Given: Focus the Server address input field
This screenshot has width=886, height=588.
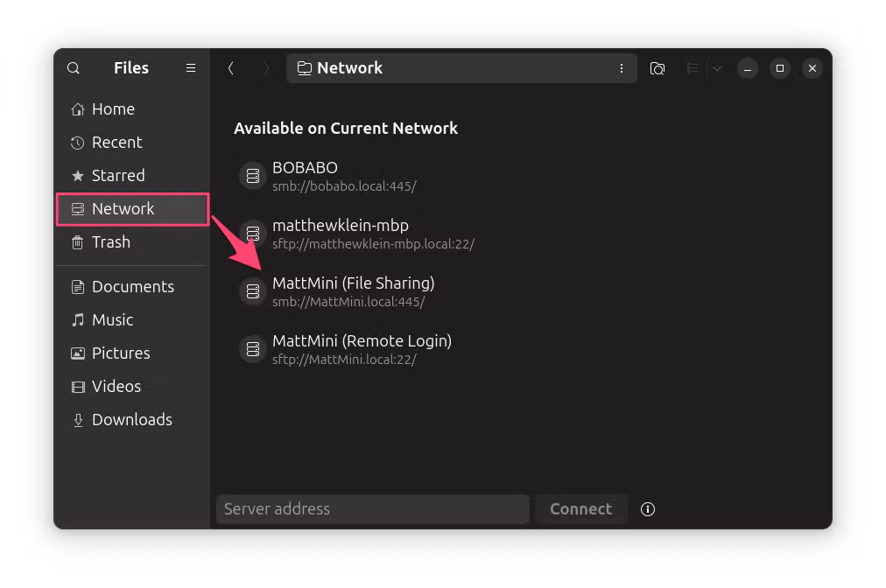Looking at the screenshot, I should (373, 509).
